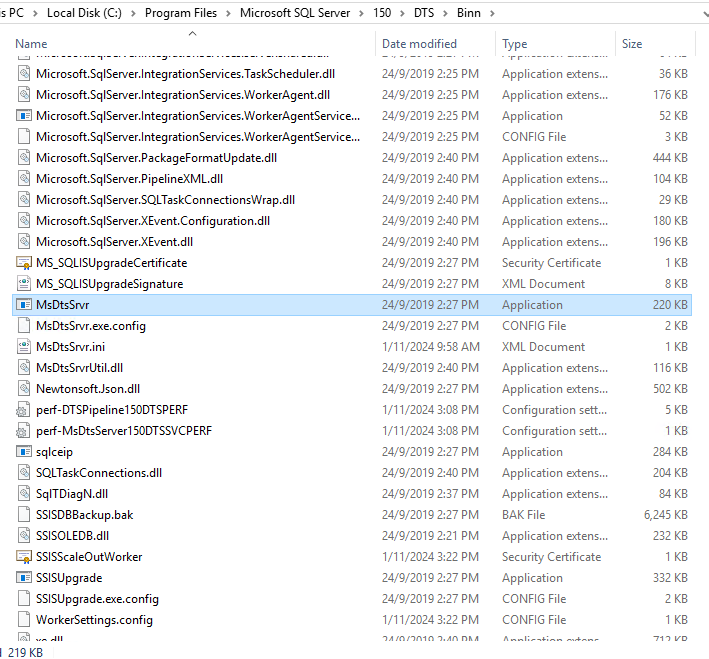Navigate to the 150 breadcrumb folder
Viewport: 709px width, 659px height.
coord(382,13)
